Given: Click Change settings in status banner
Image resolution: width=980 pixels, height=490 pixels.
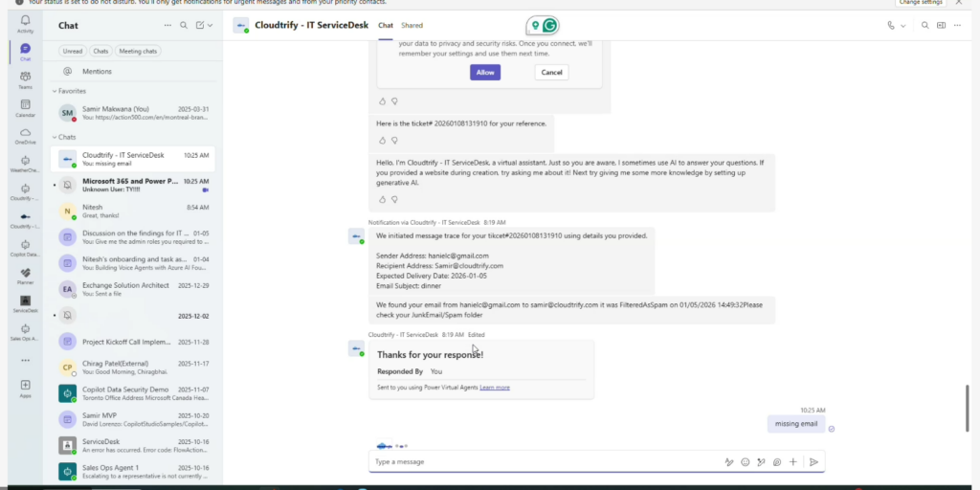Looking at the screenshot, I should (920, 3).
